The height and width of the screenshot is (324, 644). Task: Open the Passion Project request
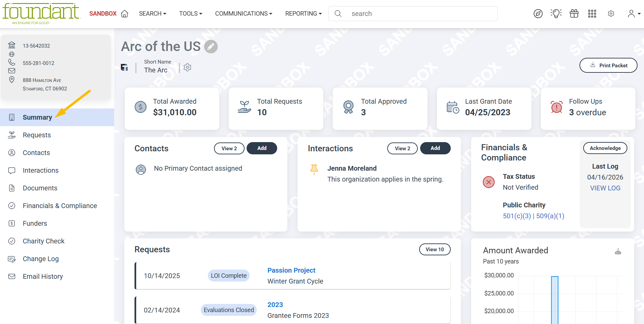[291, 270]
